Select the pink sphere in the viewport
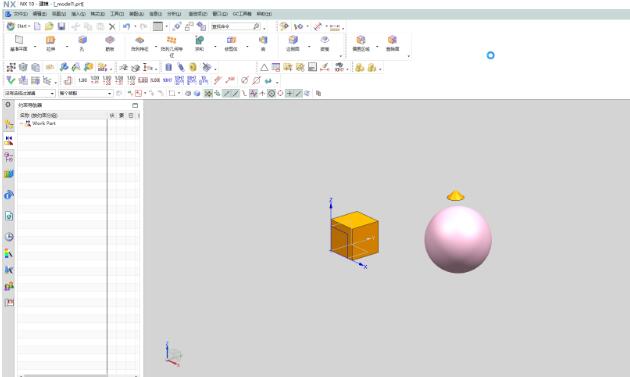Viewport: 630px width, 377px height. (x=458, y=240)
